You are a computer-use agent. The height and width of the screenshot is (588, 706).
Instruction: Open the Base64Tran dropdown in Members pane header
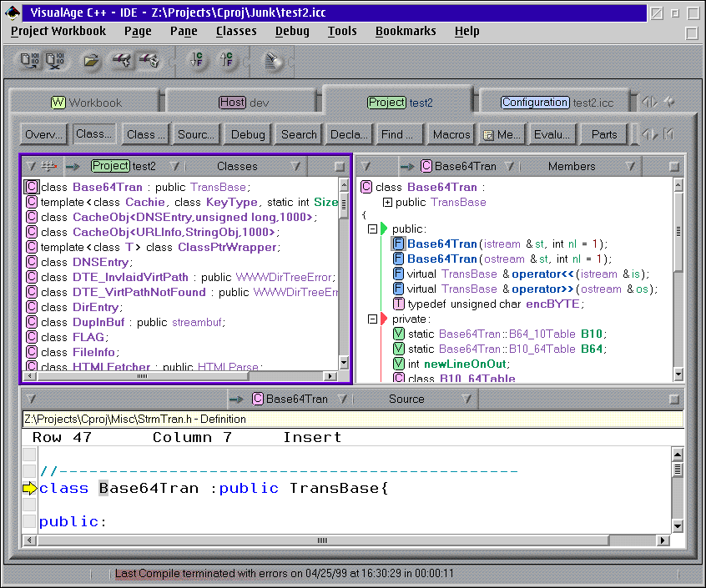click(510, 167)
